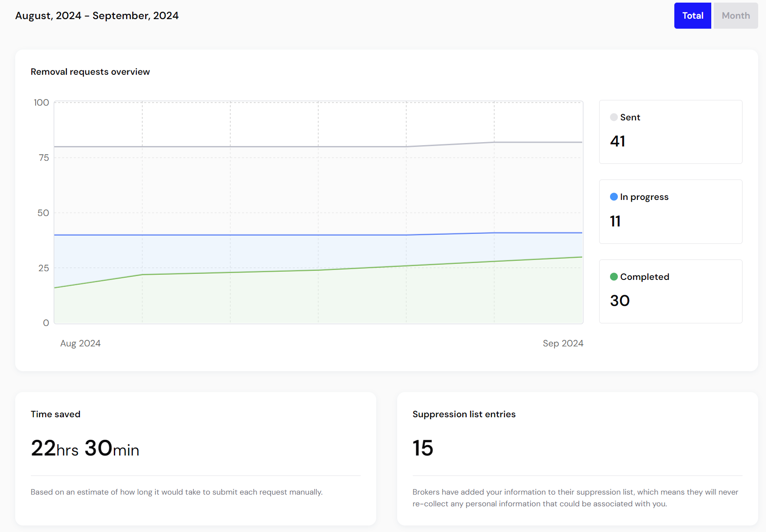The image size is (766, 532).
Task: Click the grey Sent legend dot
Action: click(x=614, y=117)
